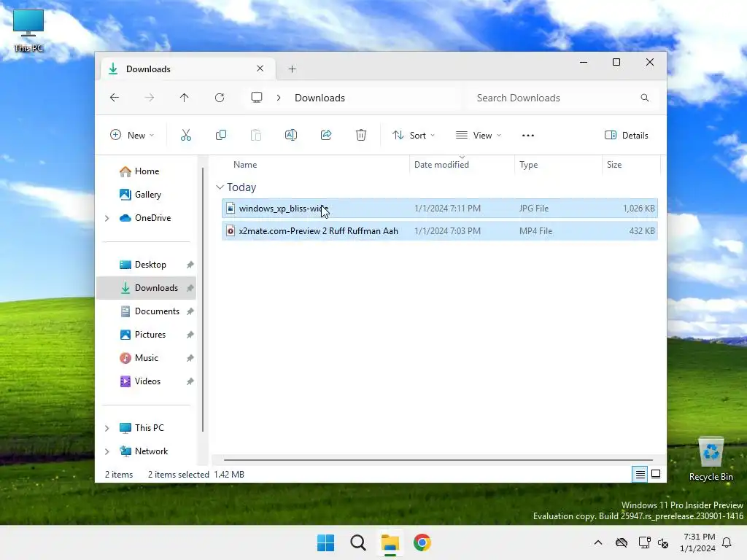Close the Downloads tab
The height and width of the screenshot is (560, 747).
pyautogui.click(x=260, y=69)
